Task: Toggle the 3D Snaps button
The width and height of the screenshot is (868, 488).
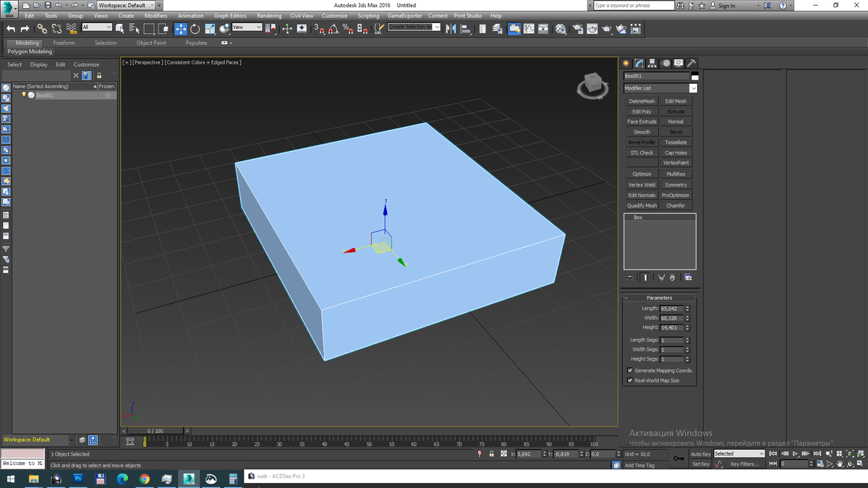Action: click(x=319, y=28)
